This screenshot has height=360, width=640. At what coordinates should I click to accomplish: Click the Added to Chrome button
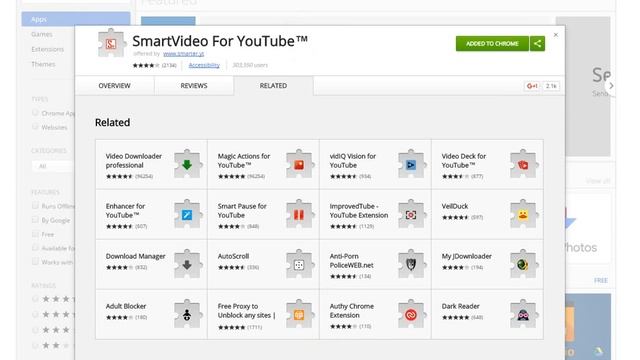coord(492,44)
